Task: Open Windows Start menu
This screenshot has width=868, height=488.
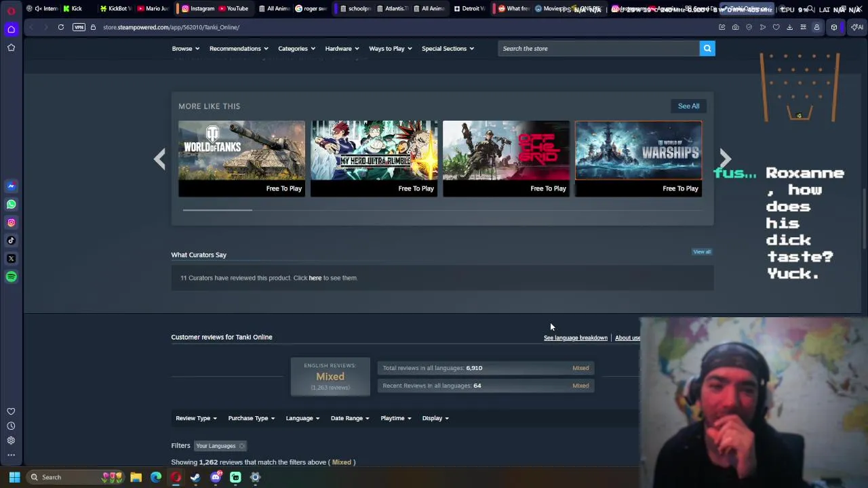Action: (x=14, y=477)
